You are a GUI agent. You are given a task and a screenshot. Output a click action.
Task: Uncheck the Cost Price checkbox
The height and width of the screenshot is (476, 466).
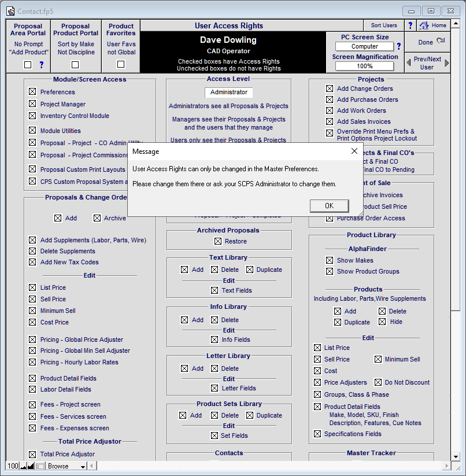(x=32, y=322)
